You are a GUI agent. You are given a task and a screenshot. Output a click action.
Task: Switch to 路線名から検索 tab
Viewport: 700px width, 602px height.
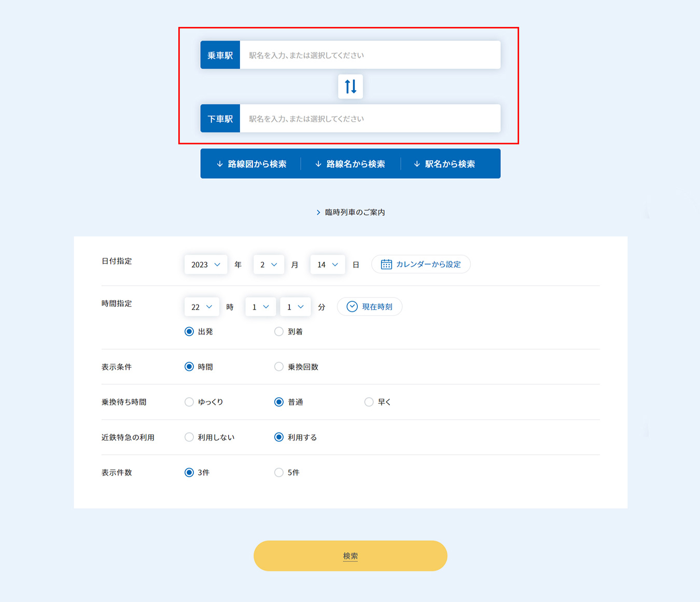point(350,164)
